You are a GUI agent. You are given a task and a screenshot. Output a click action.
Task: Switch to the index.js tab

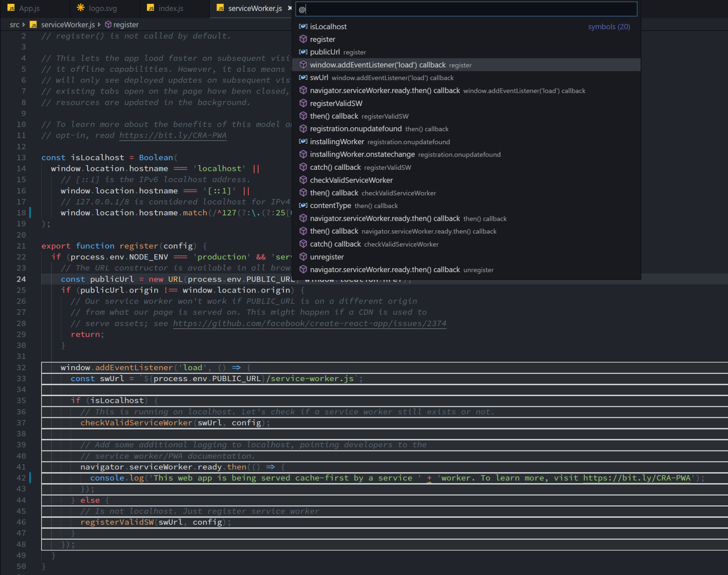pos(170,8)
